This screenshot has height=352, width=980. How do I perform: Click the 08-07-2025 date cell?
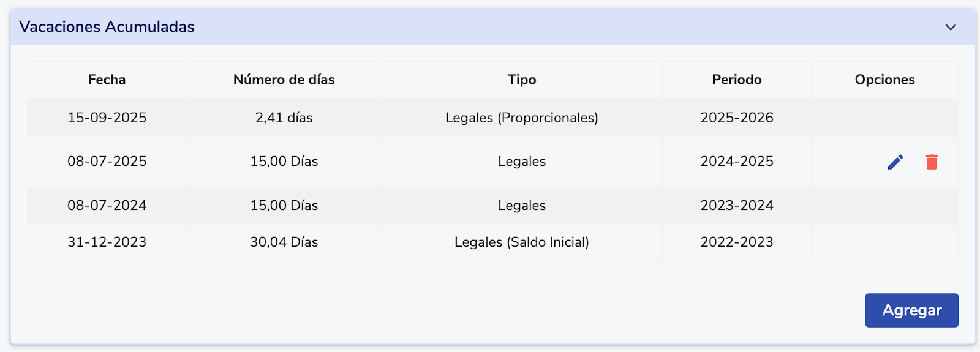[x=107, y=161]
